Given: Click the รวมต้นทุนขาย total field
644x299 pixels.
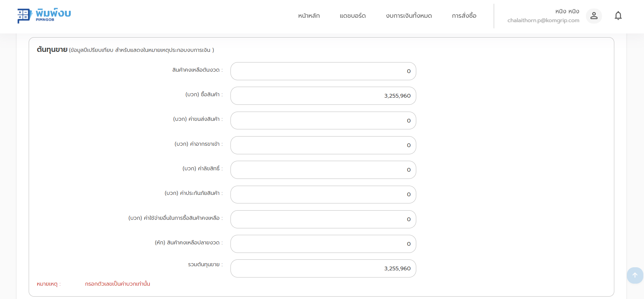Looking at the screenshot, I should pyautogui.click(x=323, y=268).
